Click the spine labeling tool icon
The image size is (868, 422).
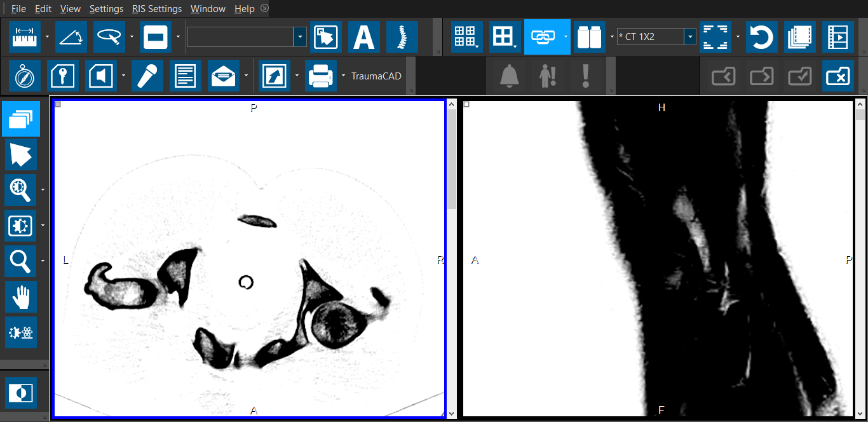click(402, 37)
